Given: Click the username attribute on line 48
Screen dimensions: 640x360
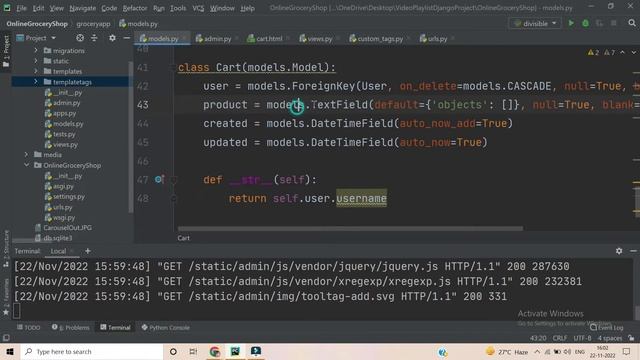Looking at the screenshot, I should click(361, 198).
